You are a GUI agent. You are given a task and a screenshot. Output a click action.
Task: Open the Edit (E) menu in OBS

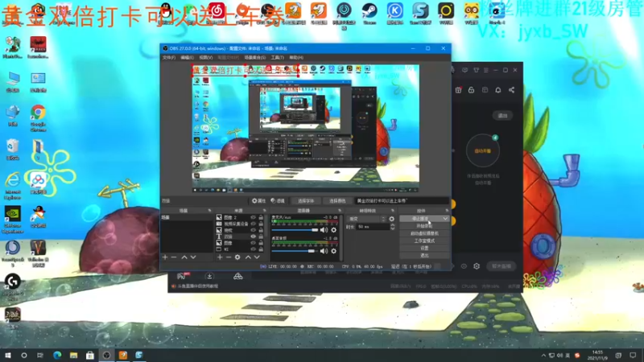pos(187,57)
